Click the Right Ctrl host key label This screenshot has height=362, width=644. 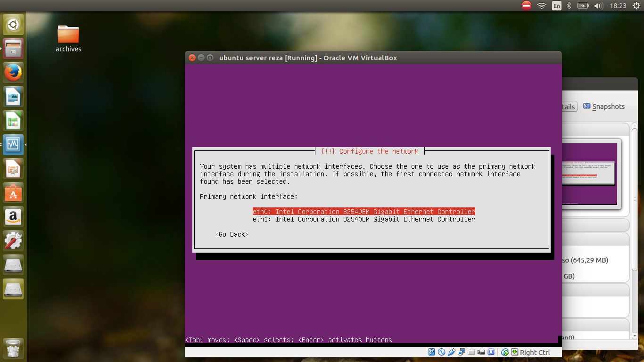pos(535,352)
